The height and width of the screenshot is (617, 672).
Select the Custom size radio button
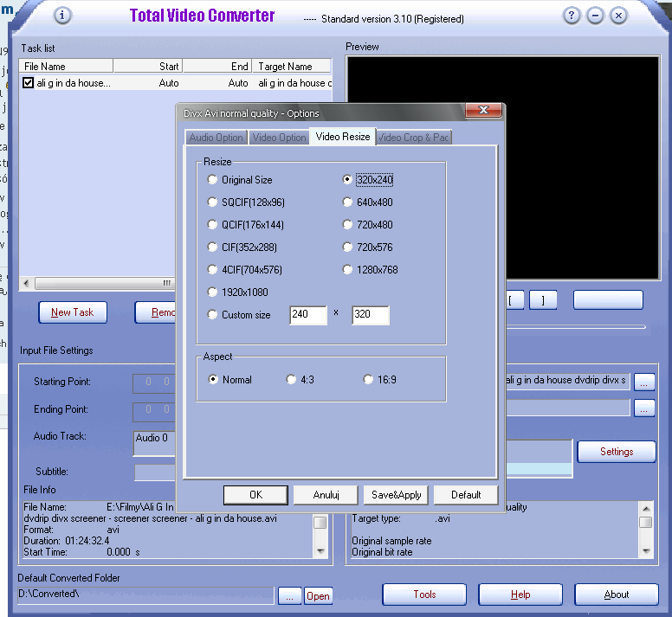click(213, 315)
